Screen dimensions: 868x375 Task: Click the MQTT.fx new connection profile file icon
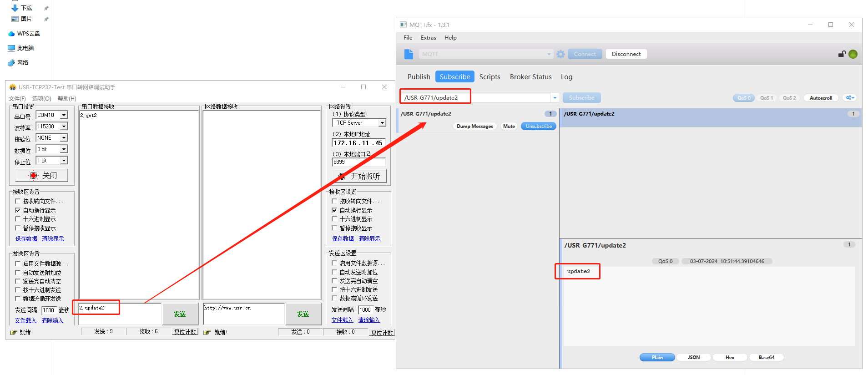(409, 54)
